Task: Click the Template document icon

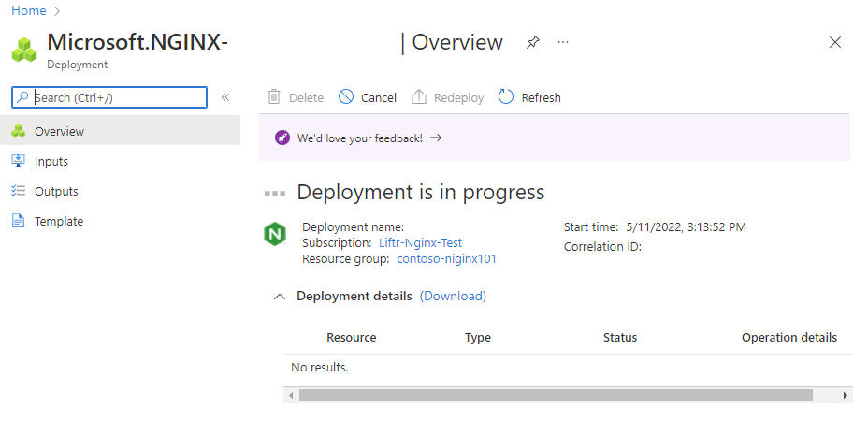Action: pyautogui.click(x=19, y=221)
